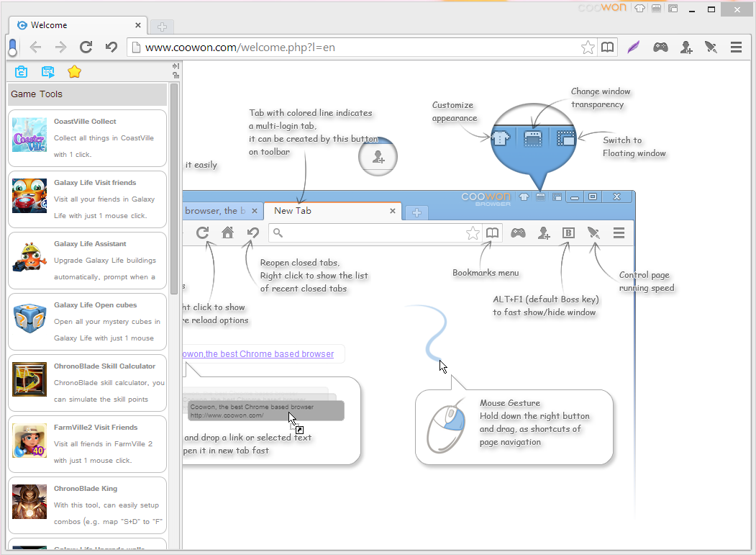Click the purple feather toolbar icon
756x555 pixels.
tap(634, 48)
